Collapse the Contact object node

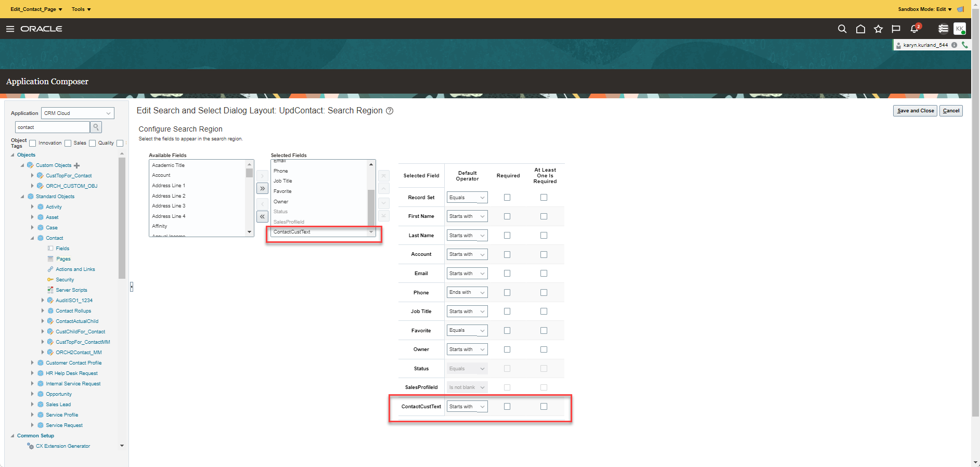pos(32,238)
